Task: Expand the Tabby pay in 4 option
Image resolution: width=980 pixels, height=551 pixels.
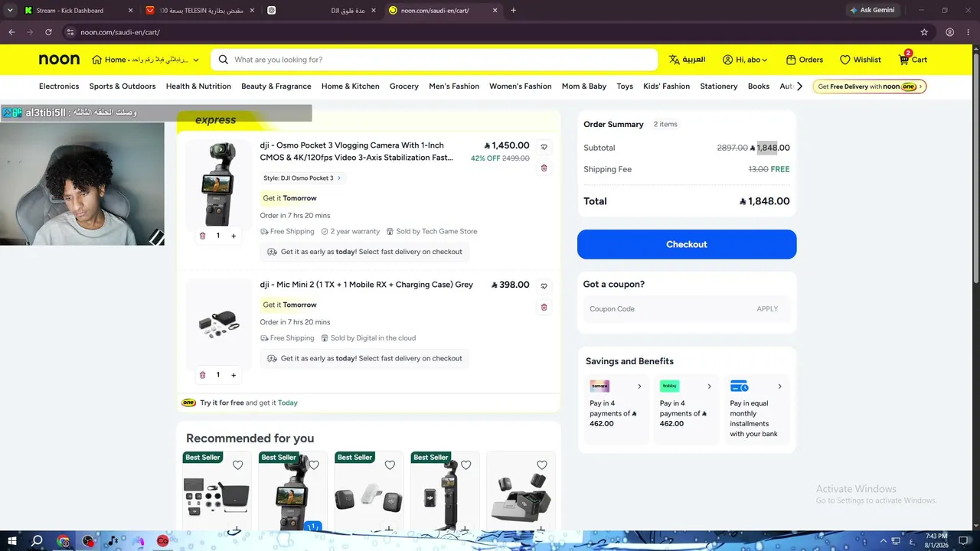Action: pyautogui.click(x=687, y=409)
